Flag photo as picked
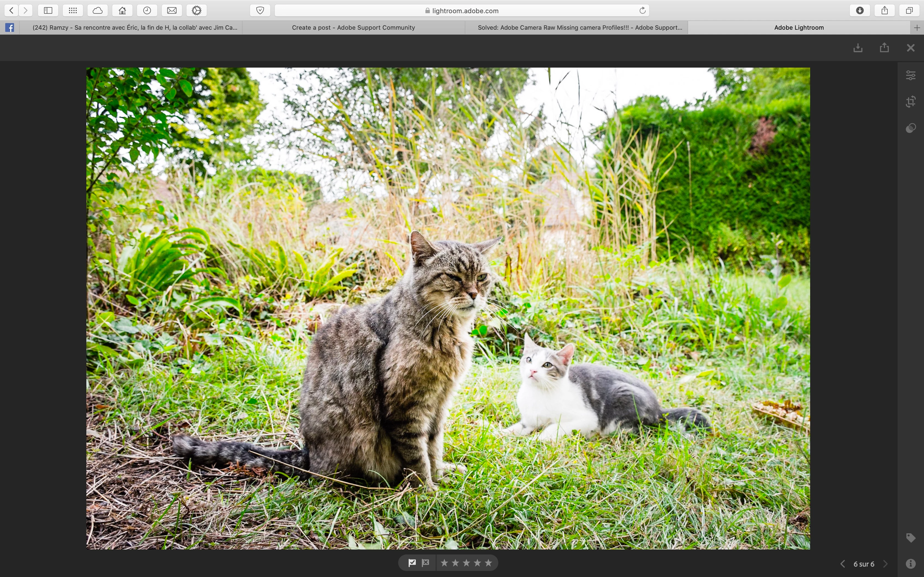Image resolution: width=924 pixels, height=577 pixels. click(x=412, y=562)
